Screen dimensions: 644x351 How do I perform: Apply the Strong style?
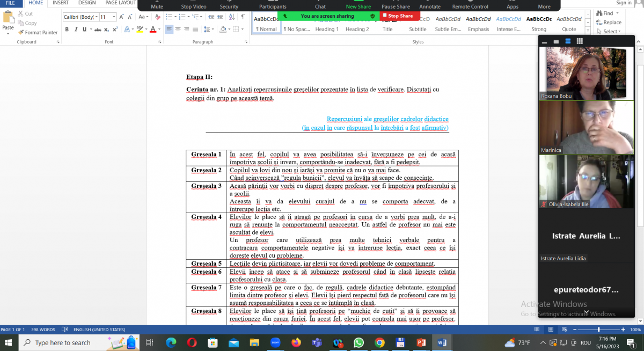tap(539, 24)
